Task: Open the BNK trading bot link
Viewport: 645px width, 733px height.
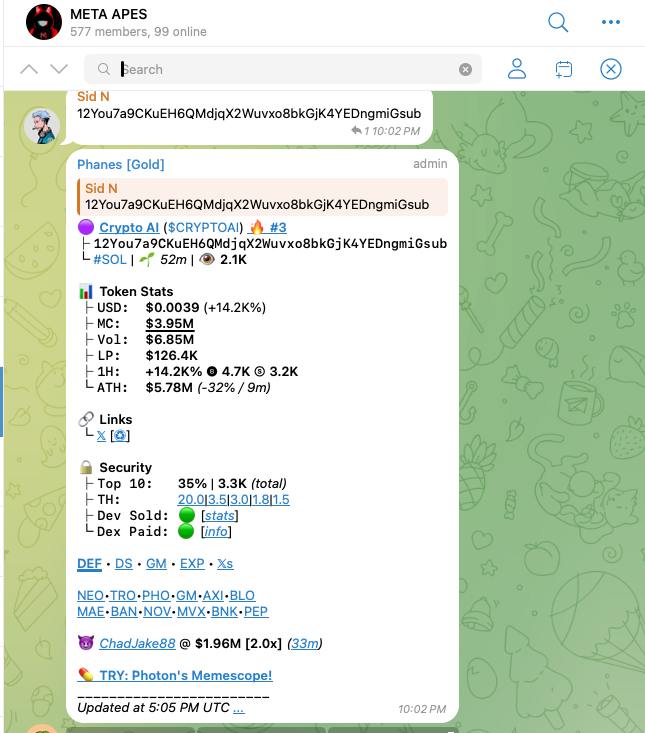Action: coord(224,611)
